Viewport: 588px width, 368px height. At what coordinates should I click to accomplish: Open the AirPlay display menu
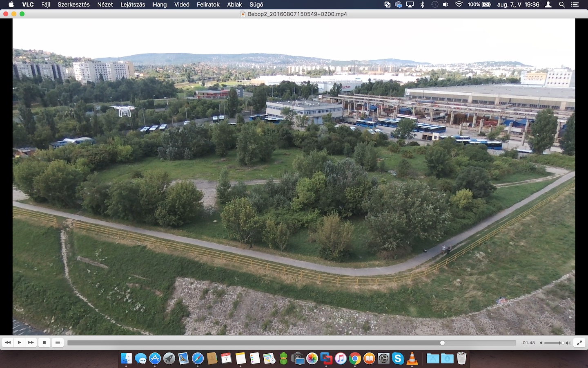410,4
